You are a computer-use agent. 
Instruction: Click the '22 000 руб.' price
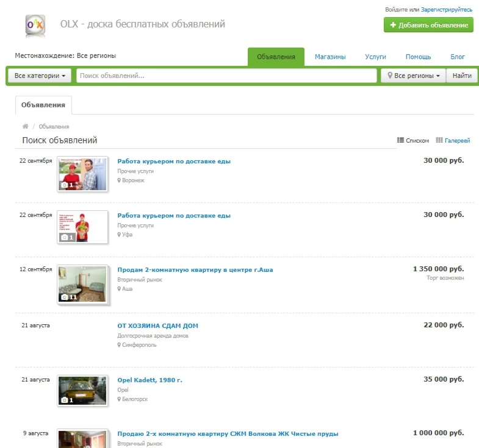(x=444, y=325)
